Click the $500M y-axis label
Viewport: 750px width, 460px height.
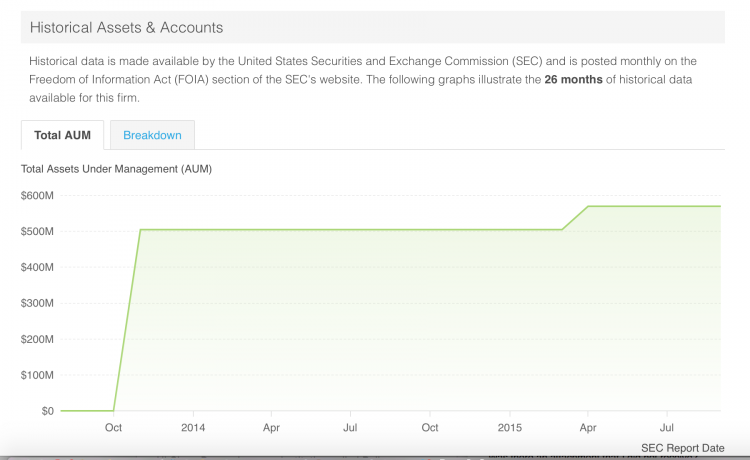coord(37,231)
